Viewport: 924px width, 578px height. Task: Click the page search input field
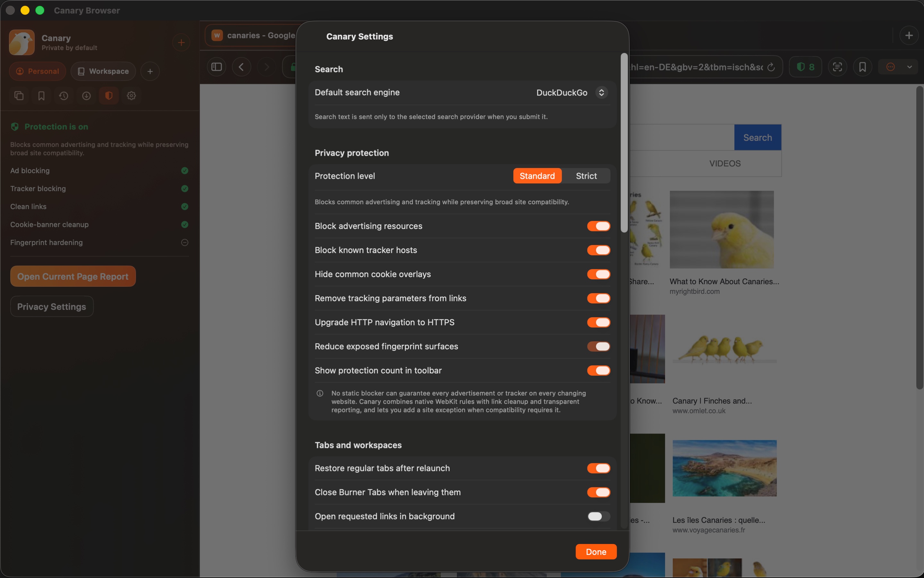point(681,138)
